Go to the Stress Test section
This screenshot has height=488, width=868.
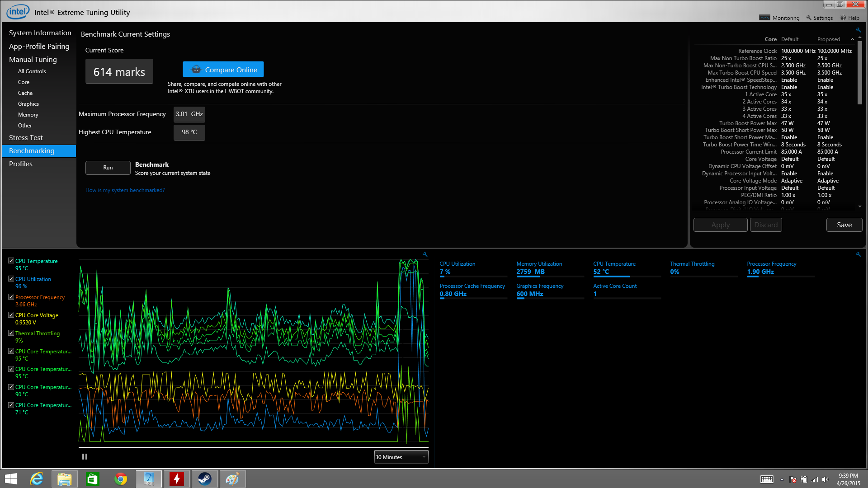(26, 137)
